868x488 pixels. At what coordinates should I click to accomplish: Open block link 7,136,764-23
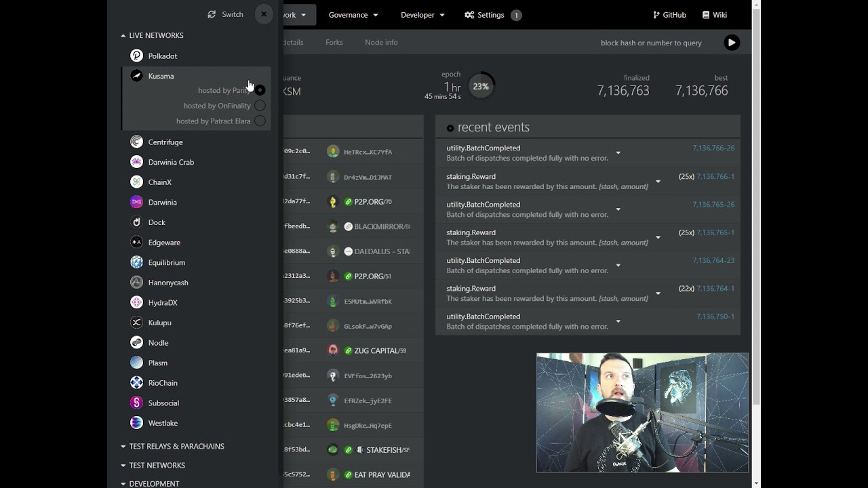713,260
